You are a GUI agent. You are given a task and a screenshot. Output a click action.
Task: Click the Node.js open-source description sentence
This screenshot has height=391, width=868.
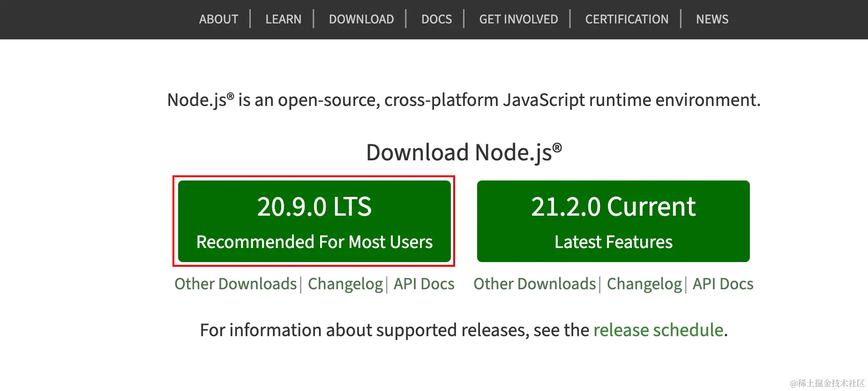coord(464,100)
